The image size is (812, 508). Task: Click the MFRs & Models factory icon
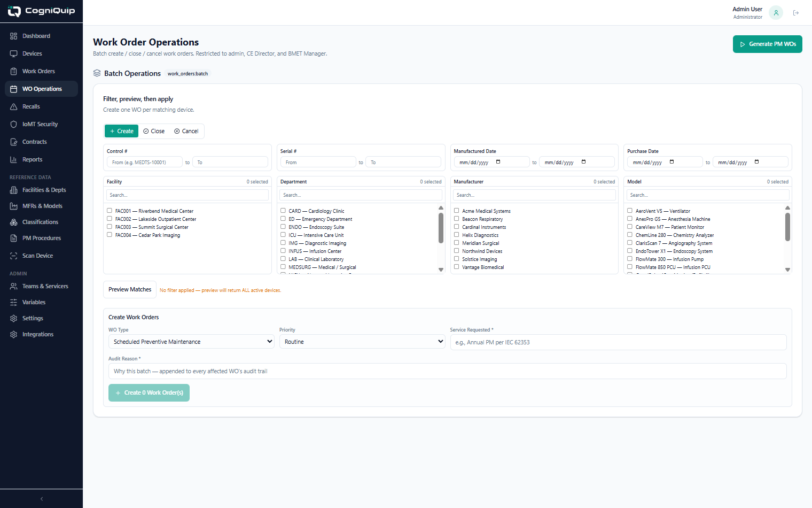(13, 206)
